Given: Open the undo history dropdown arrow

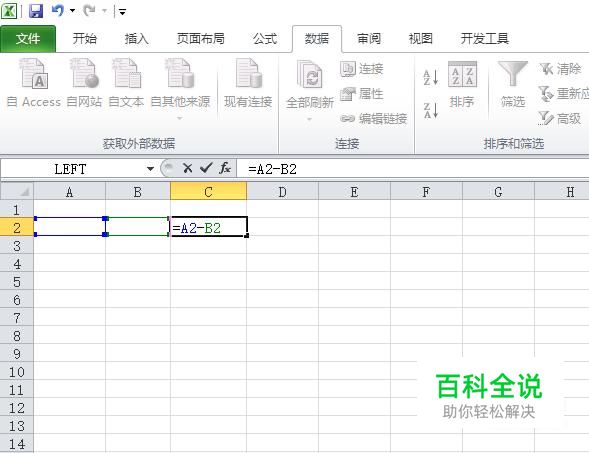Looking at the screenshot, I should (x=72, y=11).
